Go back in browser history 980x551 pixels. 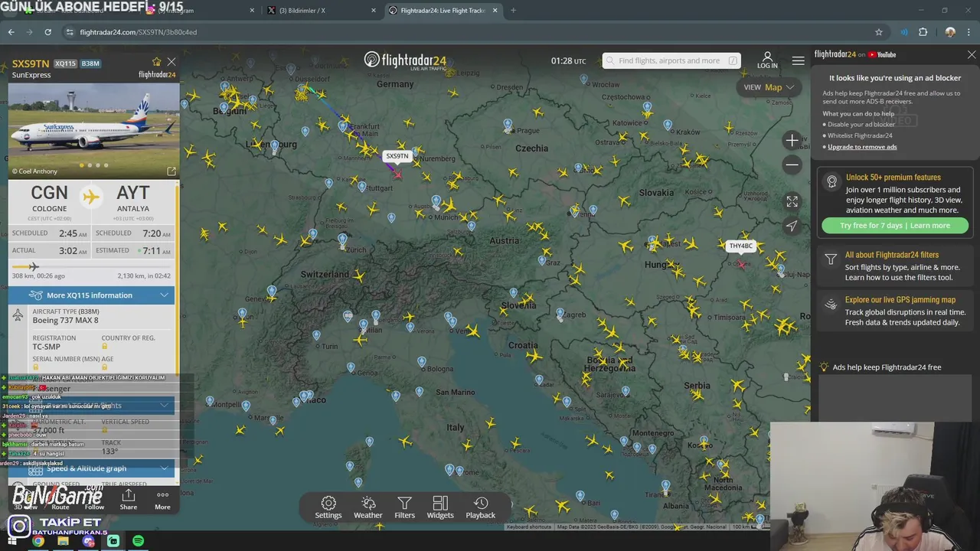tap(11, 32)
